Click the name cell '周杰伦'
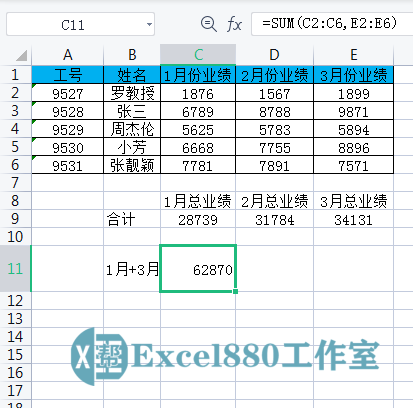 pos(132,129)
